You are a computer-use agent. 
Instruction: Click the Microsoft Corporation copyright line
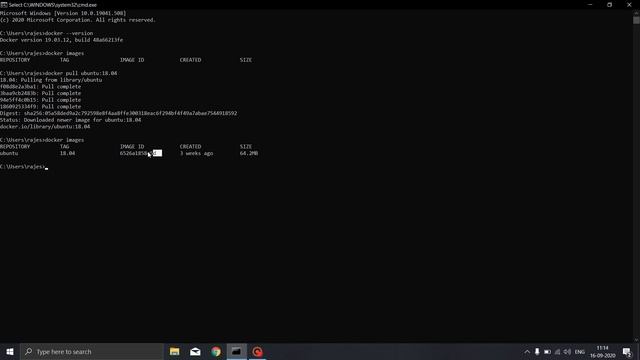coord(78,20)
